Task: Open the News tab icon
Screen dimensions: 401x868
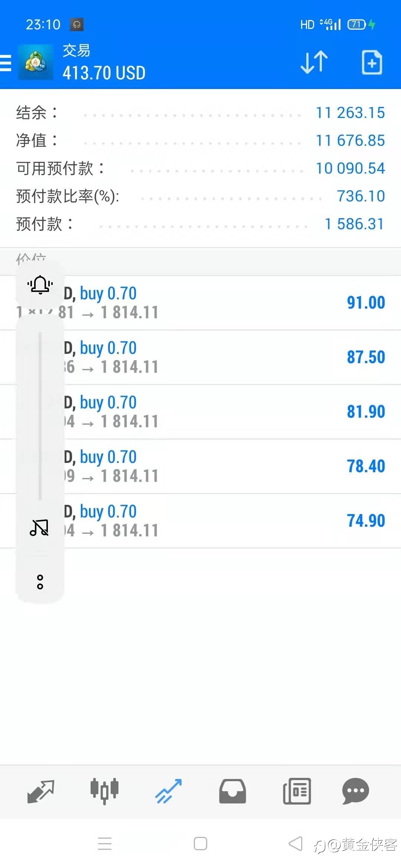Action: 297,791
